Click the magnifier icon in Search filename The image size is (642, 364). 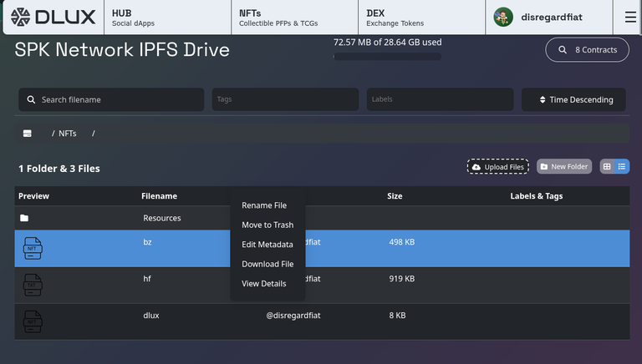pyautogui.click(x=31, y=100)
